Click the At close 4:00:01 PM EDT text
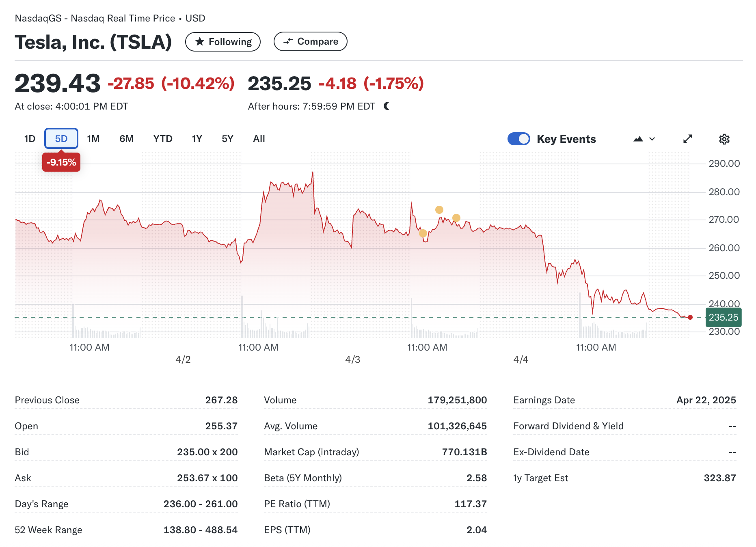The image size is (756, 547). pyautogui.click(x=71, y=106)
